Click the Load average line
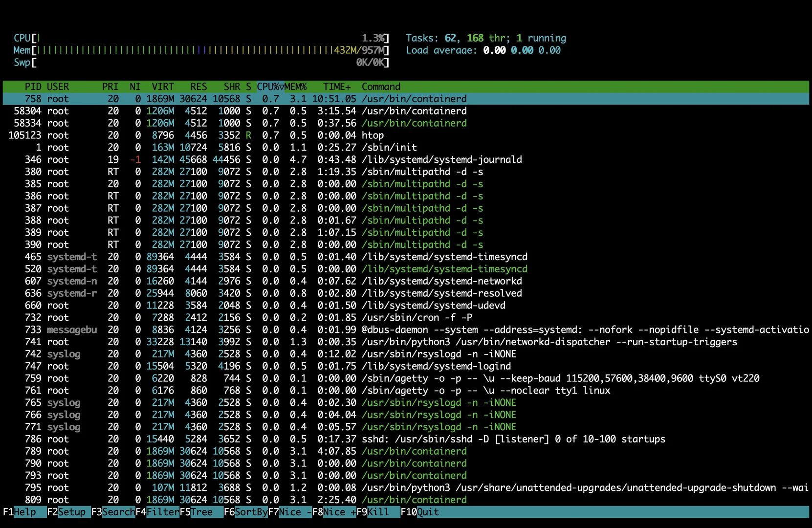This screenshot has width=812, height=528. 483,50
